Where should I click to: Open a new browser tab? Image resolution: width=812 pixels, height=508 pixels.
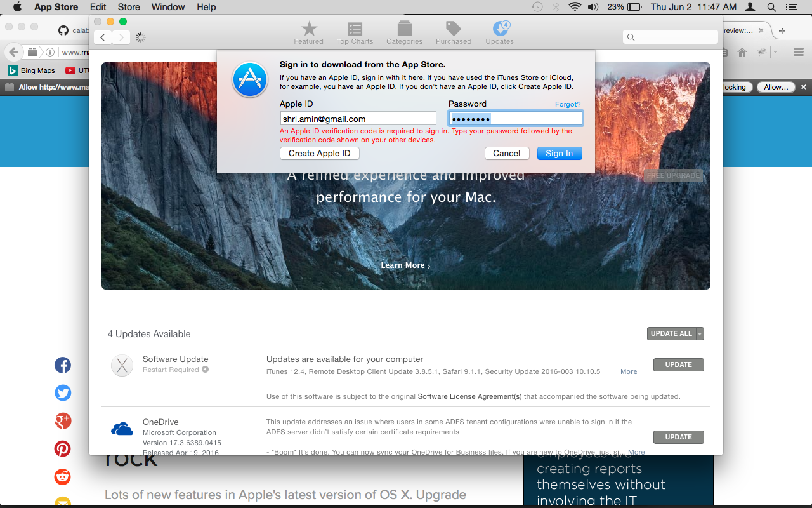click(x=782, y=30)
